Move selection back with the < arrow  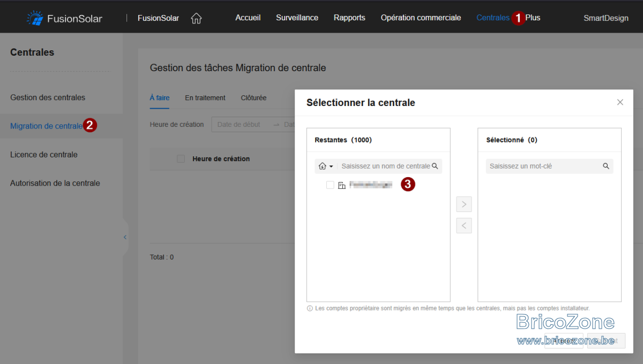[x=464, y=225]
